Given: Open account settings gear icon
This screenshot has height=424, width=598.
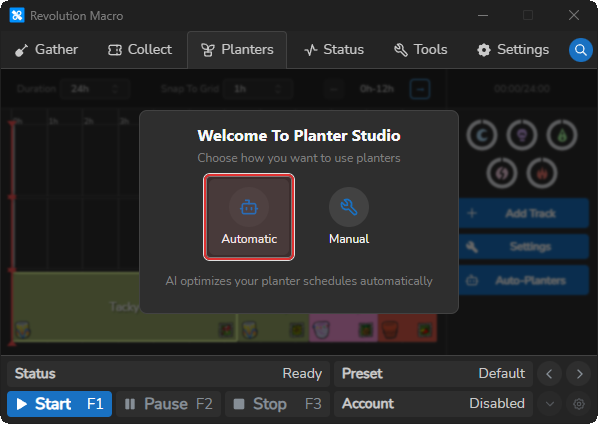Looking at the screenshot, I should tap(579, 404).
